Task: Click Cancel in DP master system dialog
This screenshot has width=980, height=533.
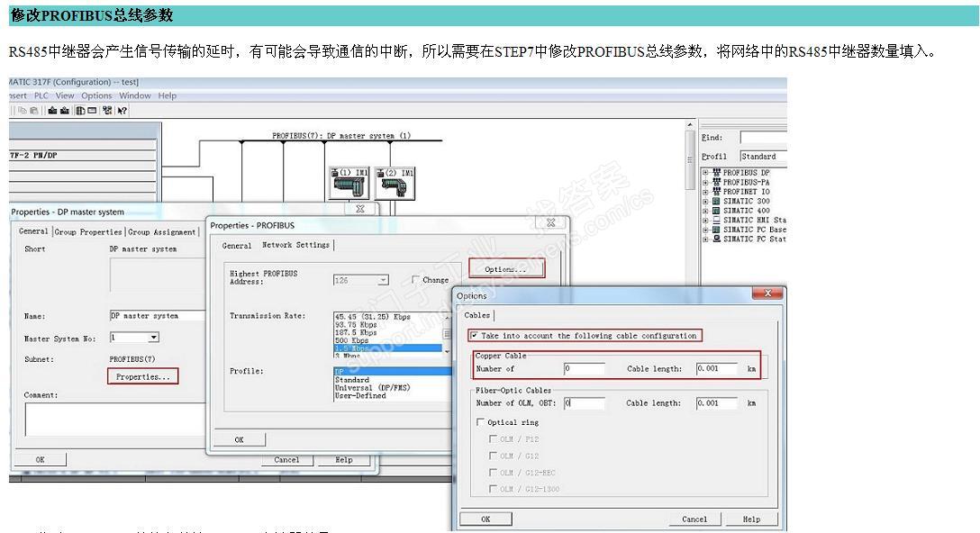Action: [x=286, y=460]
